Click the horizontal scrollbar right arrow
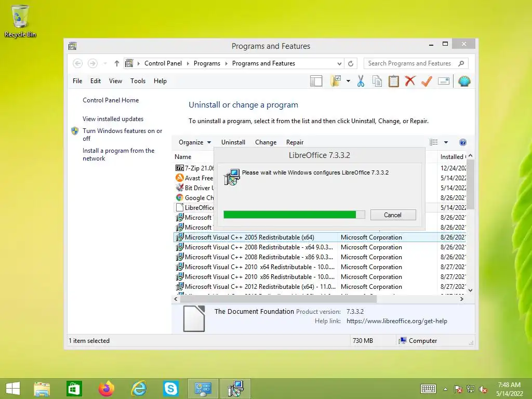Viewport: 532px width, 399px height. [462, 299]
